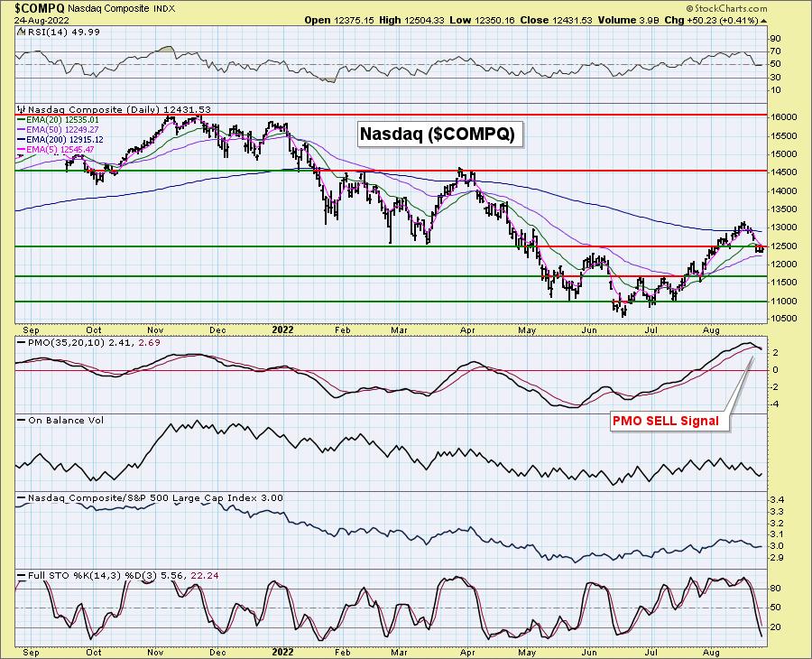Click the Nov label under the price panel
The height and width of the screenshot is (659, 812).
coord(155,330)
